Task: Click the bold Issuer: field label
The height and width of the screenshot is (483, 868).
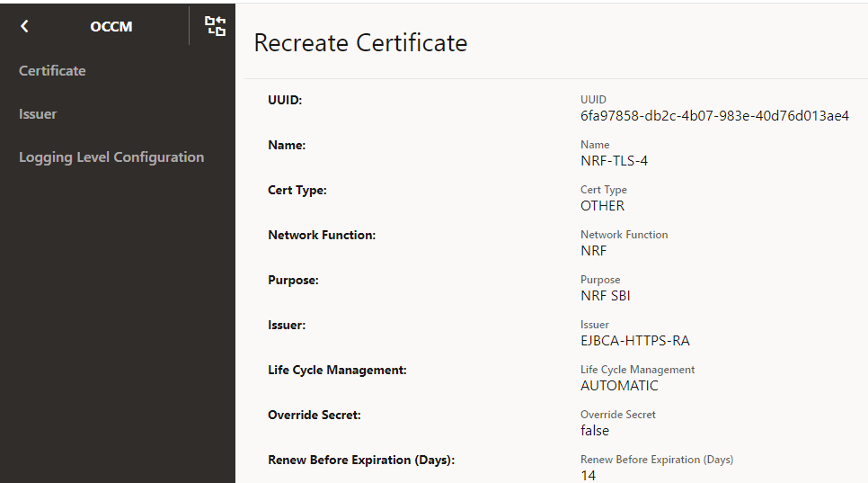Action: (x=287, y=325)
